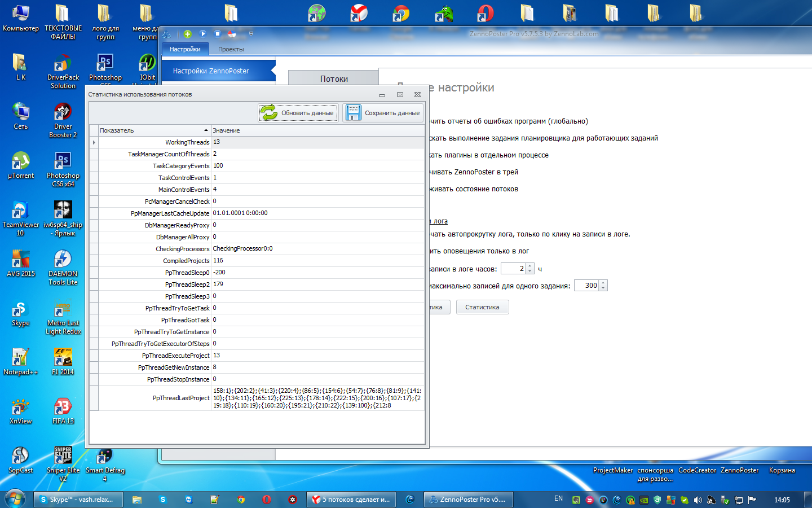Open the ZennoPoster application logo menu
The image size is (812, 508).
(x=167, y=34)
